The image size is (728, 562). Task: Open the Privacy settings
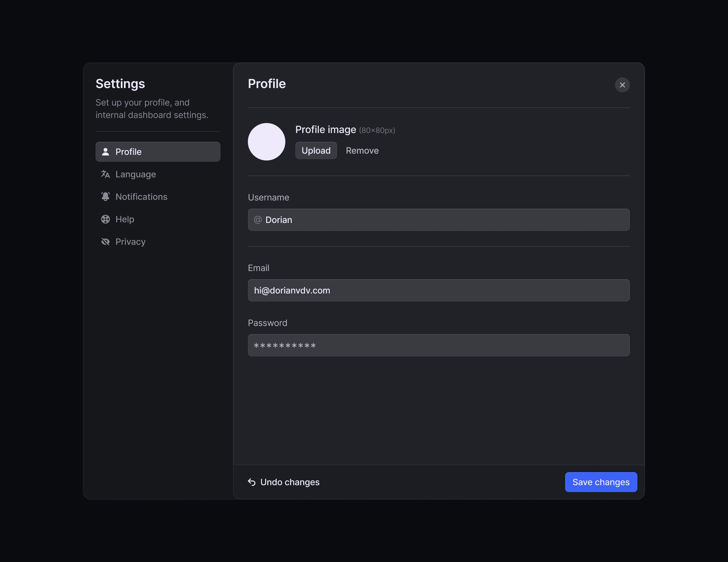point(130,242)
